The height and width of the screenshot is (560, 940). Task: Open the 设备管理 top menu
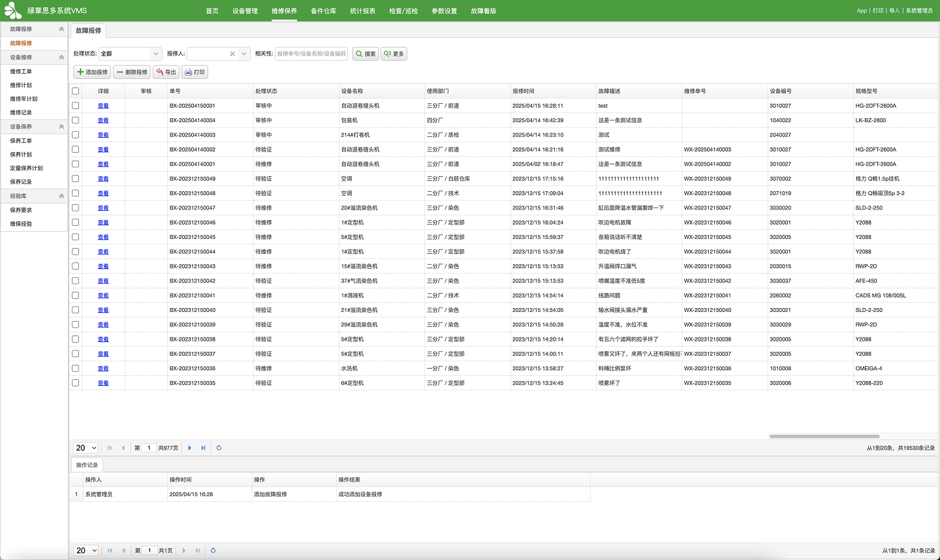(x=245, y=11)
